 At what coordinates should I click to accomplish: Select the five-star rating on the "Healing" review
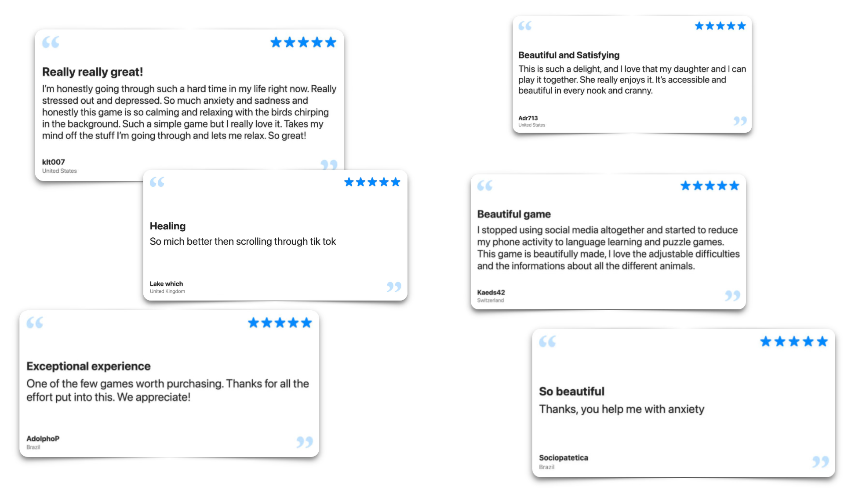coord(372,182)
